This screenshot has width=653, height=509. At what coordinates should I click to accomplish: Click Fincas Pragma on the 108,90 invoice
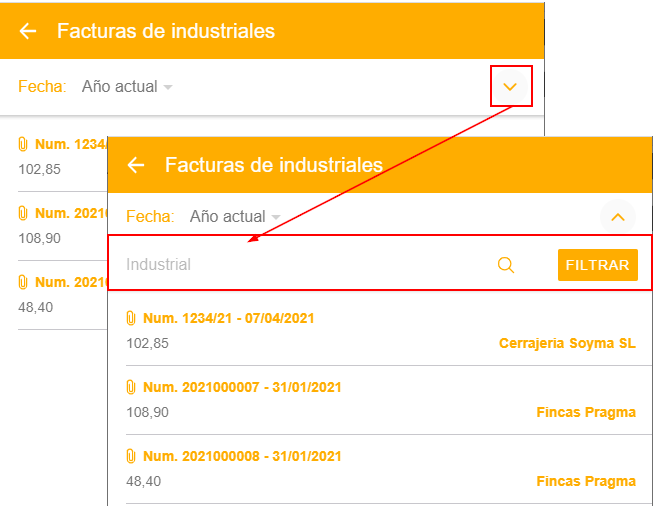coord(586,412)
